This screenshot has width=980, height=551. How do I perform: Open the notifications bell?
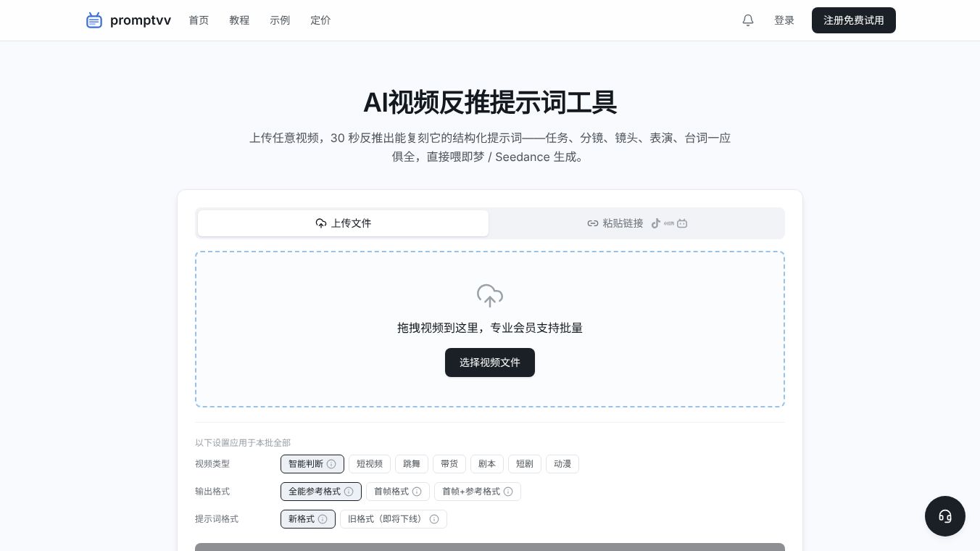(x=748, y=20)
